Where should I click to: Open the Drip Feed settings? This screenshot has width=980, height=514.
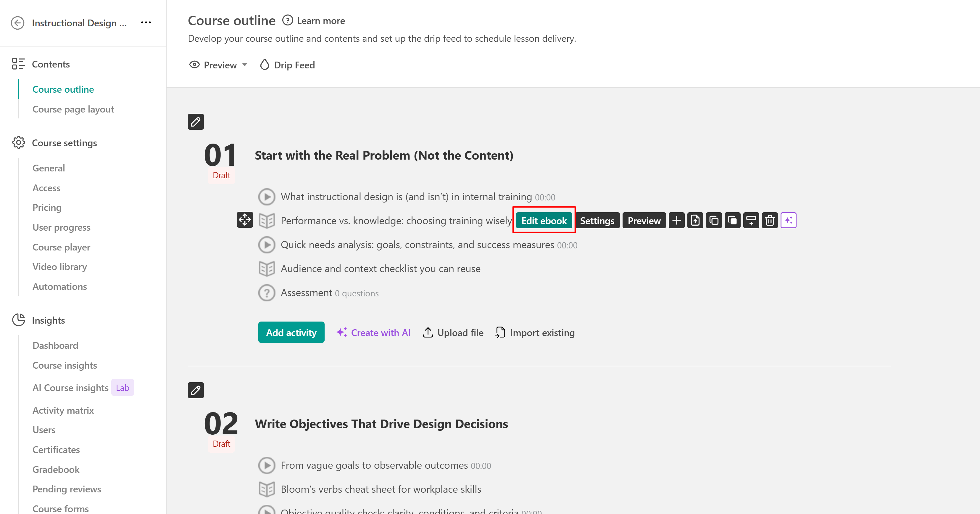287,65
